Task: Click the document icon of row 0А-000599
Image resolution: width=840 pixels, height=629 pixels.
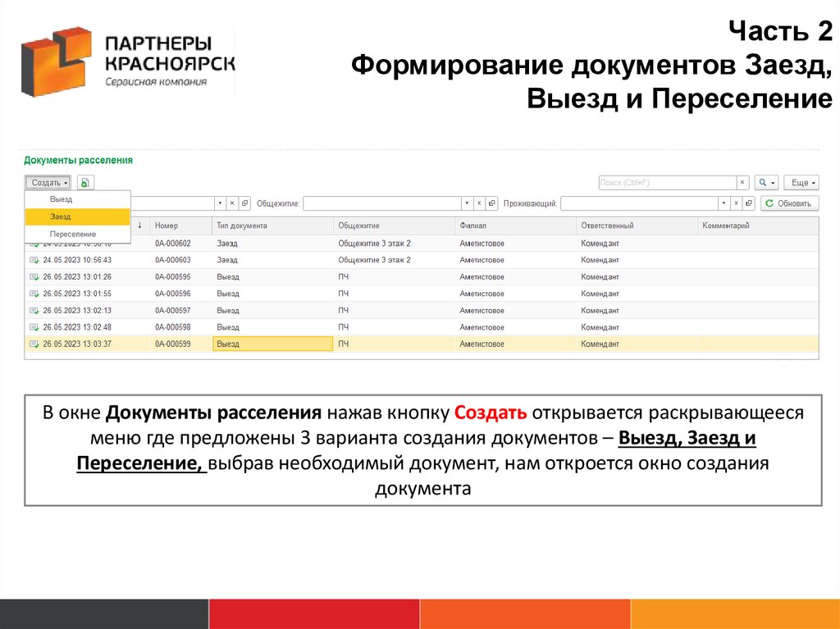Action: click(x=34, y=344)
